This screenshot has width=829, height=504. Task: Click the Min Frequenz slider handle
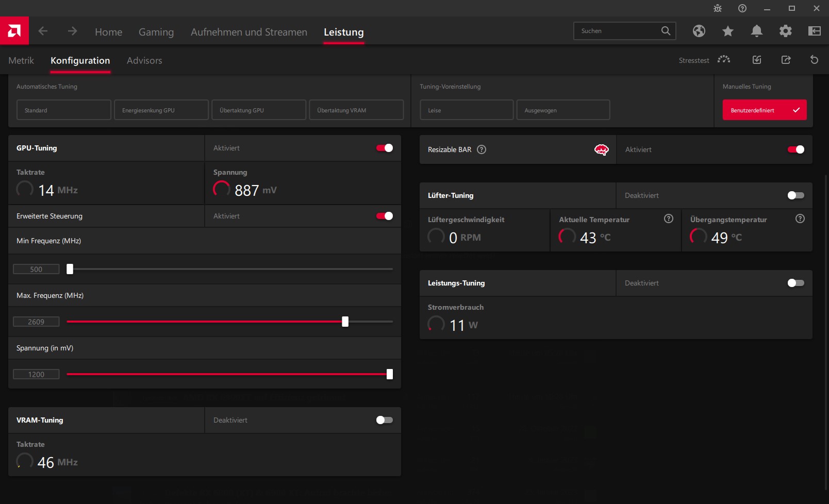(70, 269)
